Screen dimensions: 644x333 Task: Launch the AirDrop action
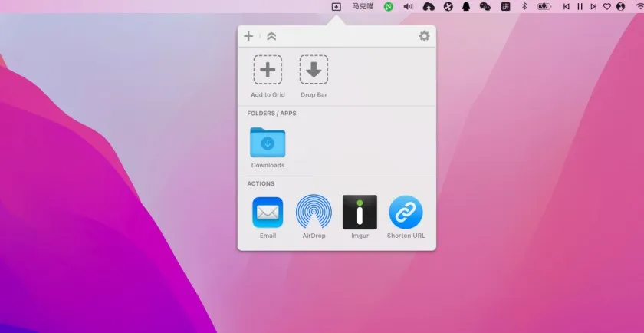[314, 213]
